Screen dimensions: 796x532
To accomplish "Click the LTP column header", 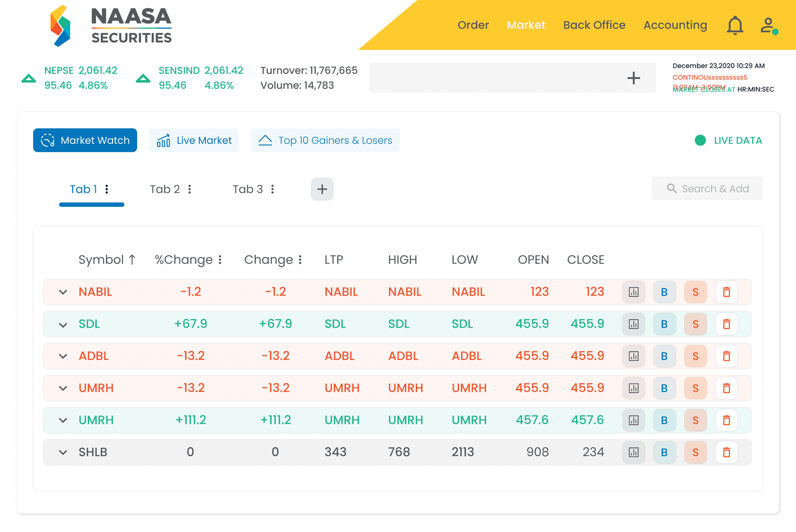I will pyautogui.click(x=334, y=260).
